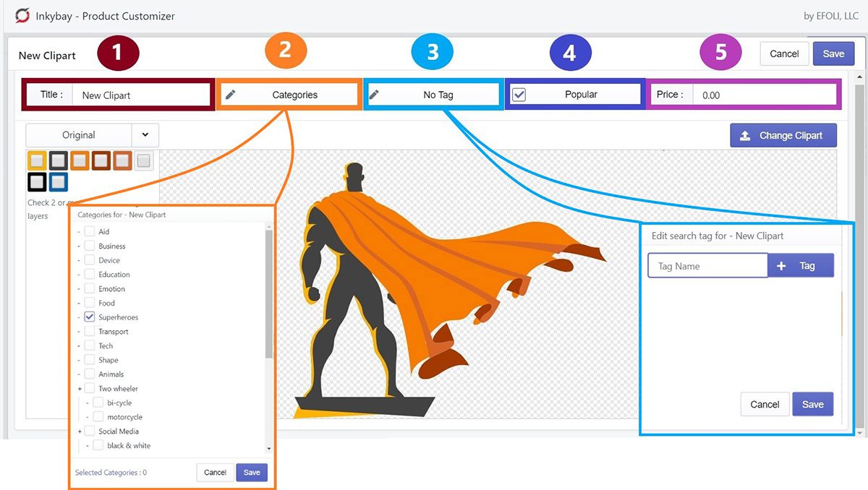Expand the Social Media category

click(80, 431)
